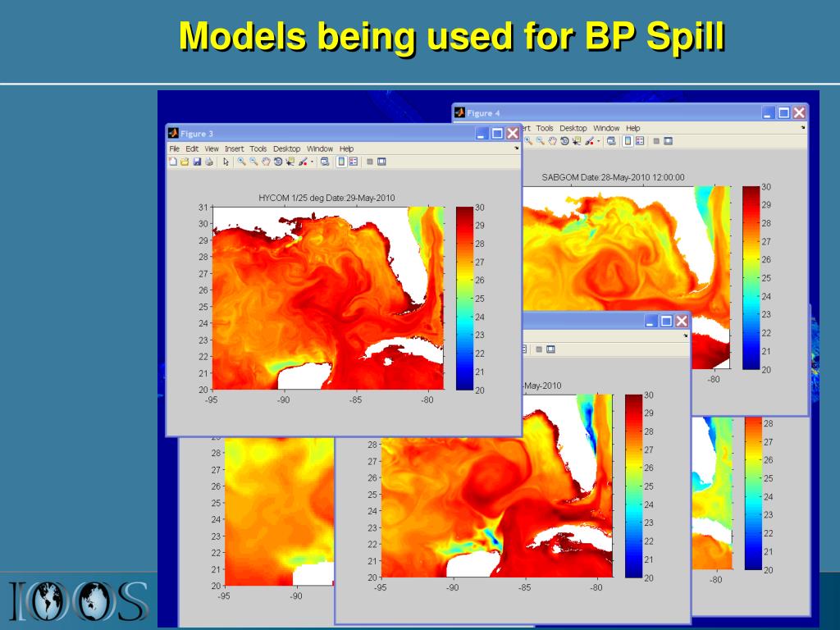The image size is (840, 630).
Task: Toggle Insert Colorbar in Figure 3 toolbar
Action: tap(341, 162)
